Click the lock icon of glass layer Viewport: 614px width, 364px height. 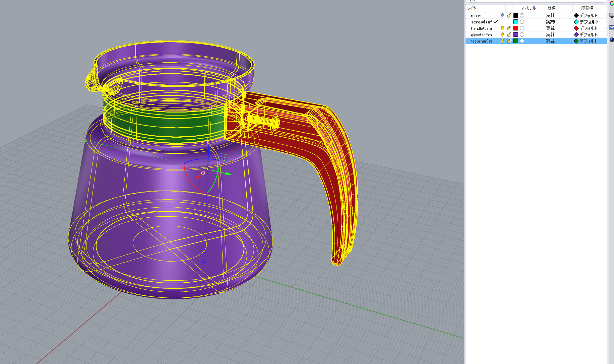[x=509, y=34]
